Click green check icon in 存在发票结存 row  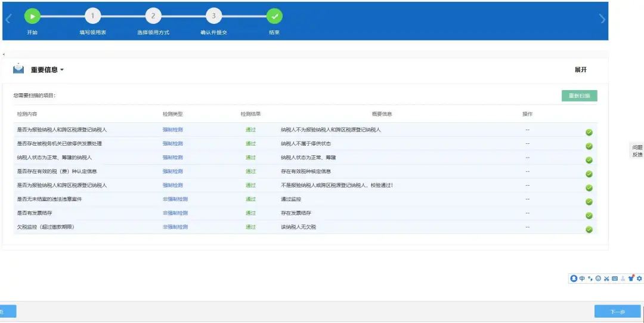pyautogui.click(x=589, y=216)
